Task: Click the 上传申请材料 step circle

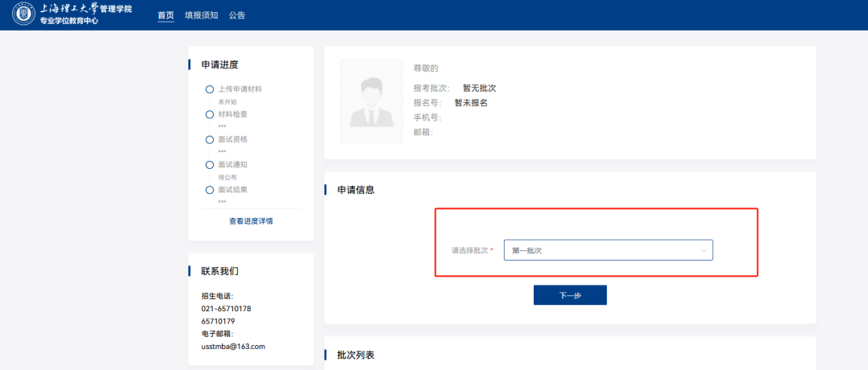Action: (209, 89)
